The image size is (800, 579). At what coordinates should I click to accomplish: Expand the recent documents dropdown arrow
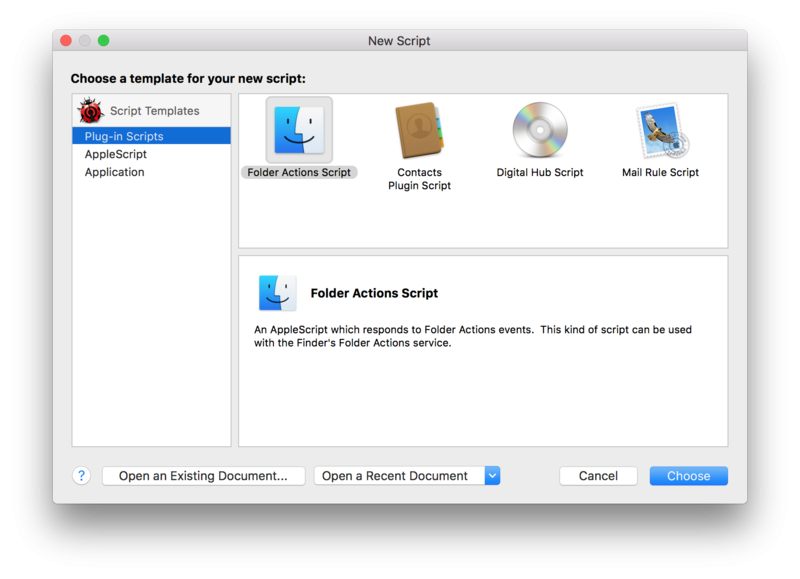pos(492,476)
